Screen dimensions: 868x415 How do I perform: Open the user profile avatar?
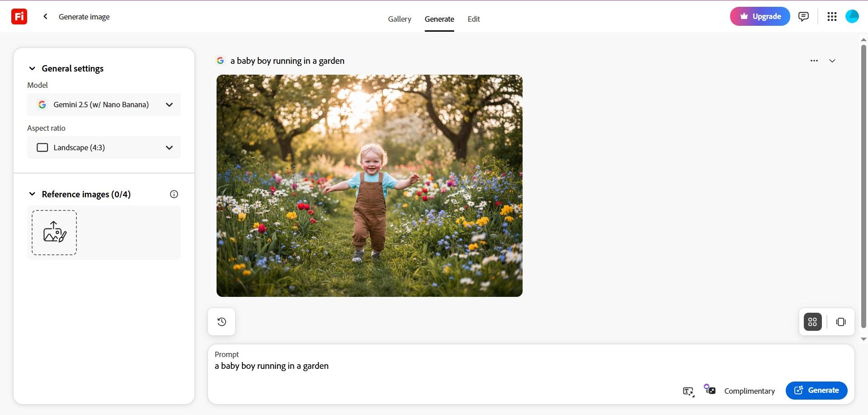[852, 17]
